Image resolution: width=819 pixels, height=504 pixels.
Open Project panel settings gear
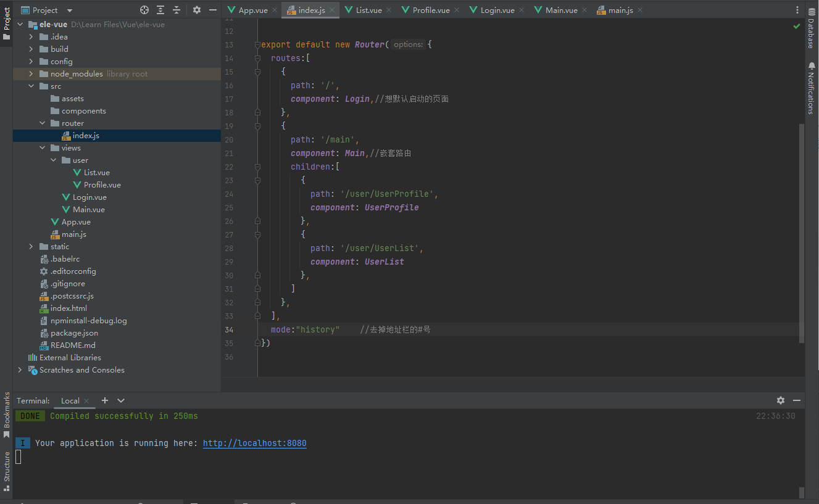197,10
